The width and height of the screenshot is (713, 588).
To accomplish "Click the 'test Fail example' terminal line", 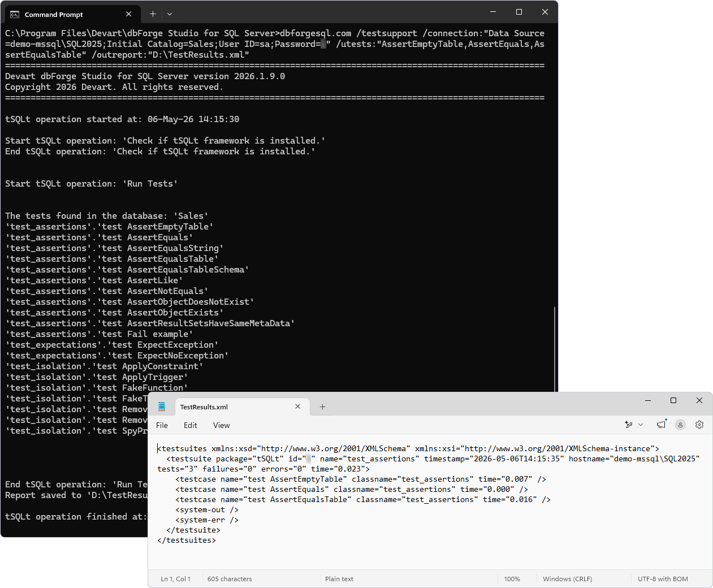I will pyautogui.click(x=99, y=334).
